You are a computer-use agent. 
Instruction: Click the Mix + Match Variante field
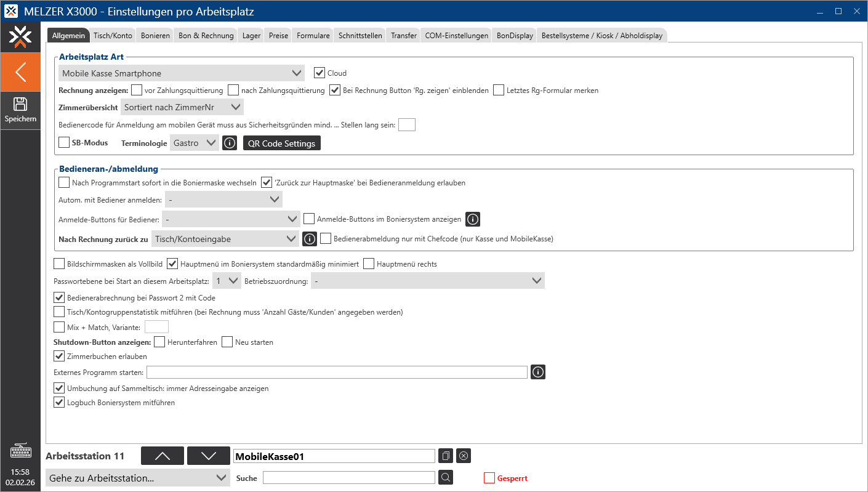156,327
